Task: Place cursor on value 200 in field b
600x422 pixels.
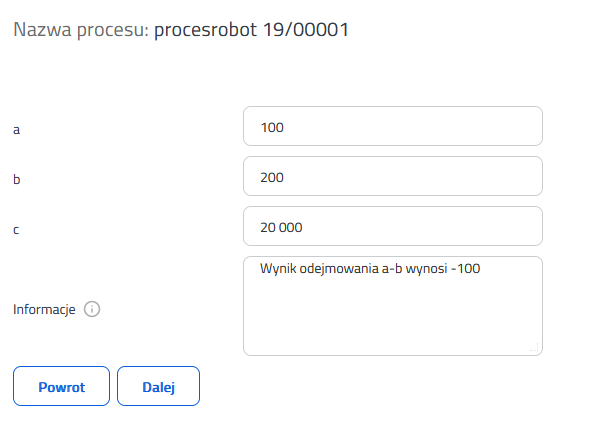Action: coord(272,178)
